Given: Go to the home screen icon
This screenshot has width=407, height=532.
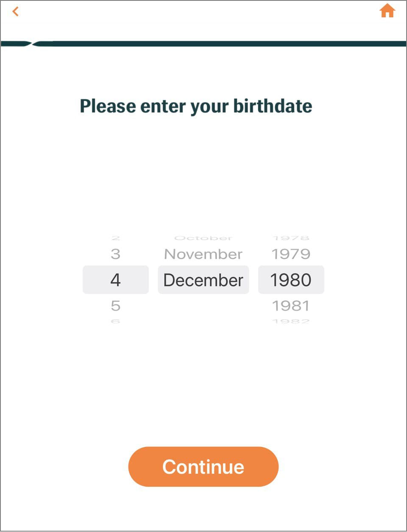Looking at the screenshot, I should pyautogui.click(x=387, y=11).
